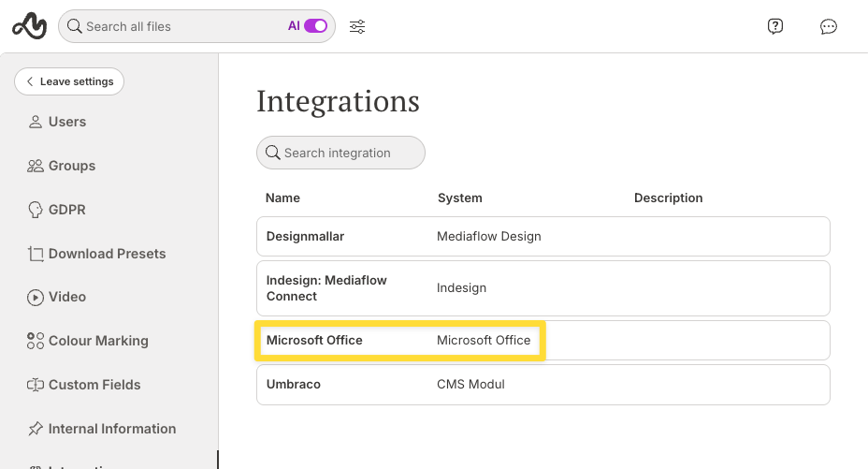Image resolution: width=868 pixels, height=469 pixels.
Task: Select the Microsoft Office integration
Action: click(542, 341)
